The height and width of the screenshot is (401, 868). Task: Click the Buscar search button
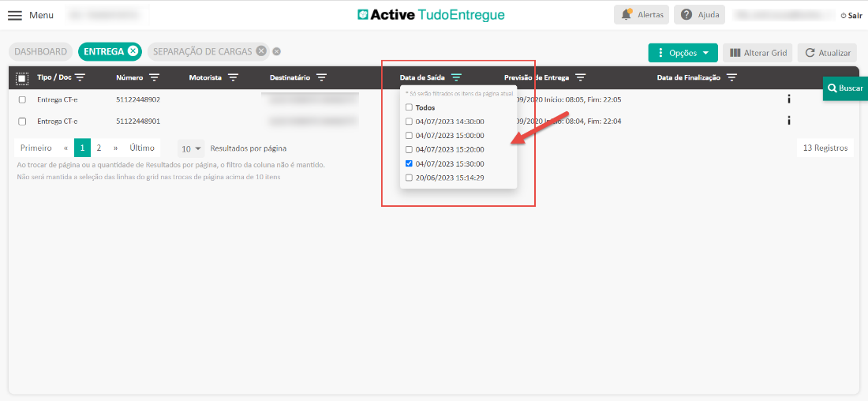coord(845,88)
